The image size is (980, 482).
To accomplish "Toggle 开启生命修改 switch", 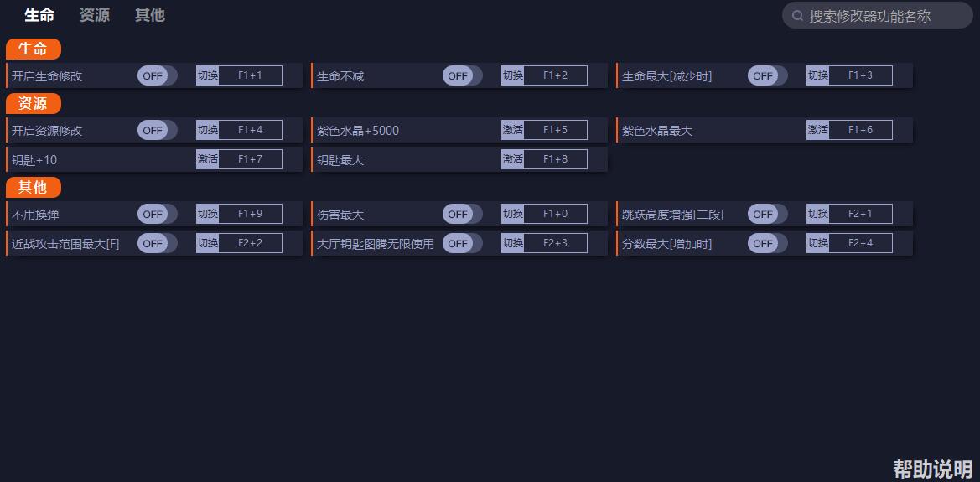I will tap(158, 75).
